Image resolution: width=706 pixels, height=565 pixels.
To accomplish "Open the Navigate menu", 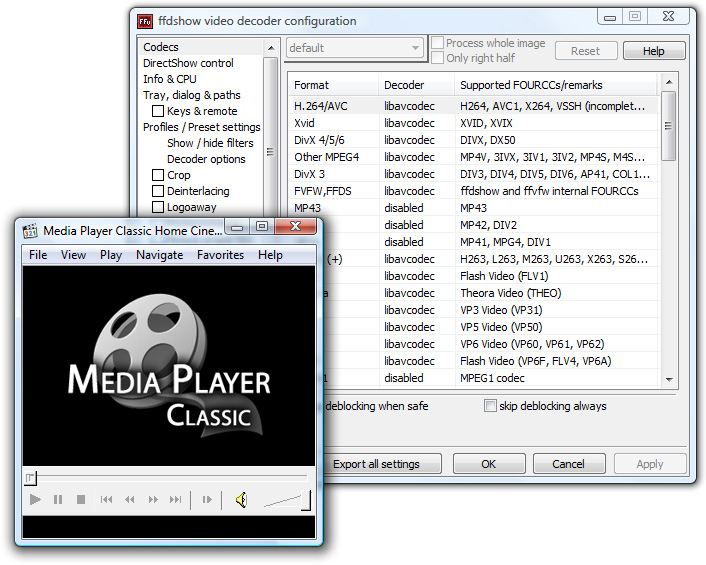I will coord(160,255).
